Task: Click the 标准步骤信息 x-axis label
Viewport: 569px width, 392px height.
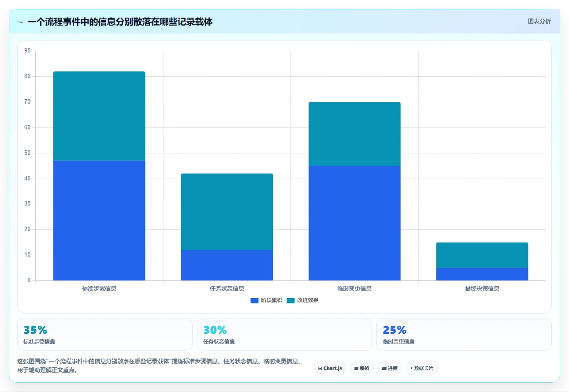Action: click(99, 288)
